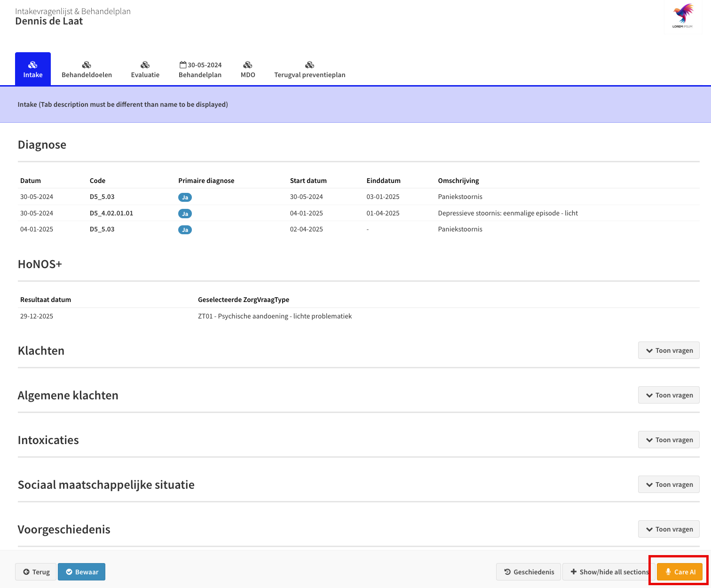This screenshot has width=711, height=588.
Task: Click the Ja badge for D5_4.02.01.01
Action: click(185, 214)
